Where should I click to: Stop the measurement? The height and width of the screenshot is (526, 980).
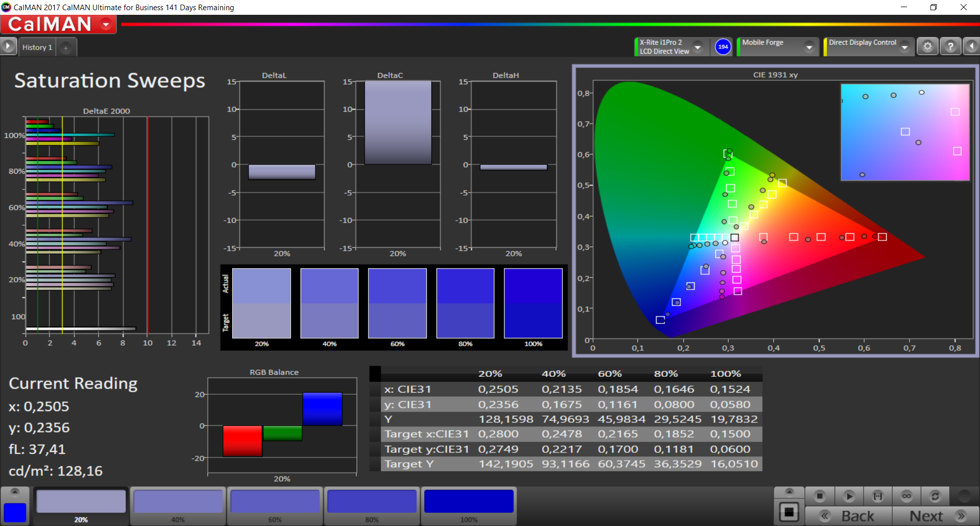click(820, 496)
